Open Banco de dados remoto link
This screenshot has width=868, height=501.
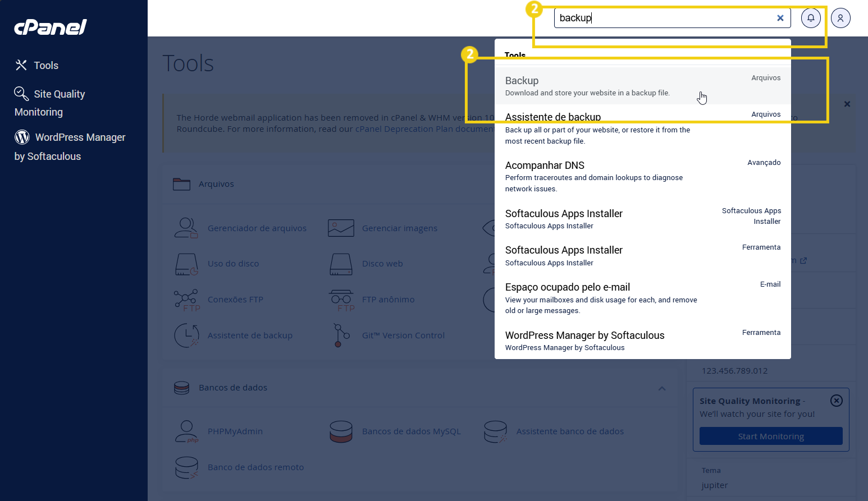coord(255,467)
